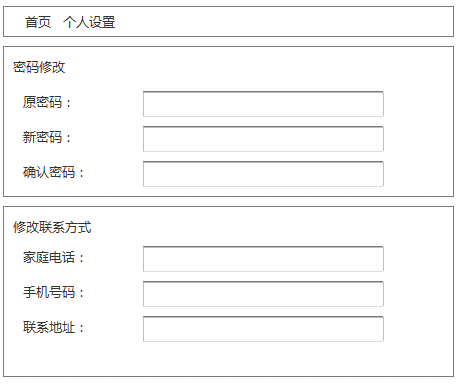Click blank area right of 修改联系方式 heading
Viewport: 458px width, 384px height.
(270, 227)
